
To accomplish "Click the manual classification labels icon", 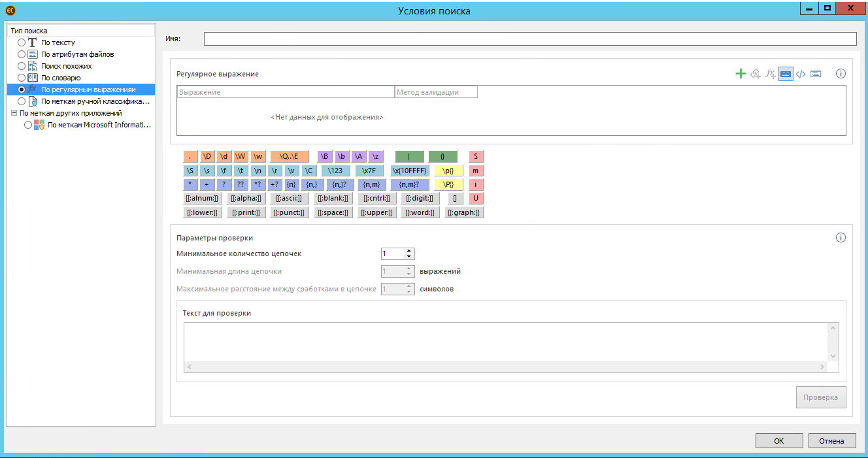I will tap(33, 101).
